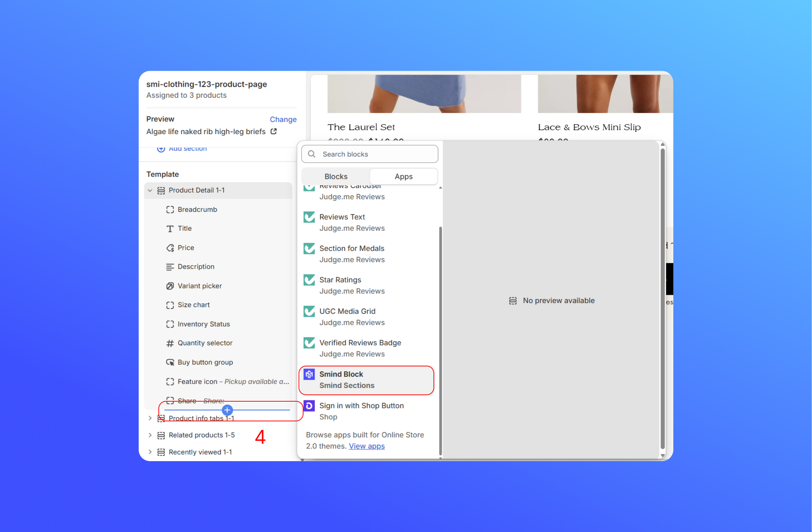
Task: Click the Reviews Text Judge.me icon
Action: click(x=309, y=217)
